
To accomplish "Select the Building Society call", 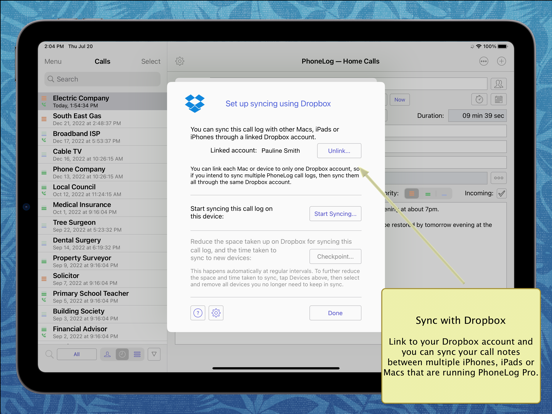I will coord(102,315).
